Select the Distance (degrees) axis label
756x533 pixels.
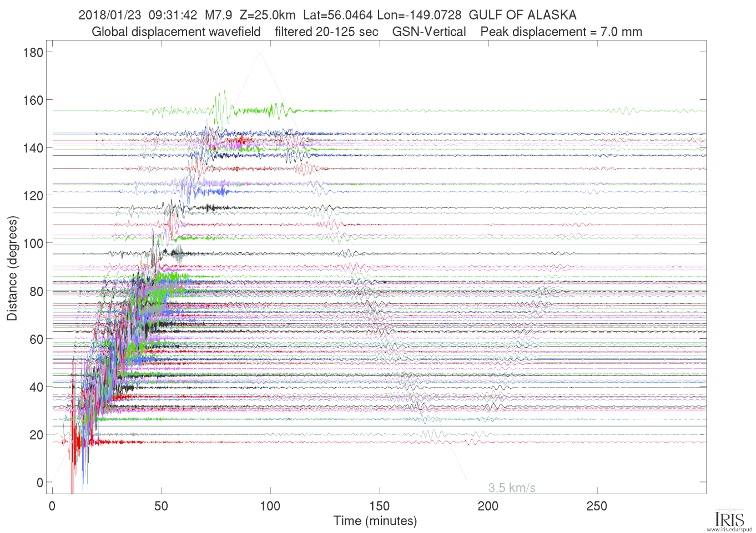click(x=12, y=268)
